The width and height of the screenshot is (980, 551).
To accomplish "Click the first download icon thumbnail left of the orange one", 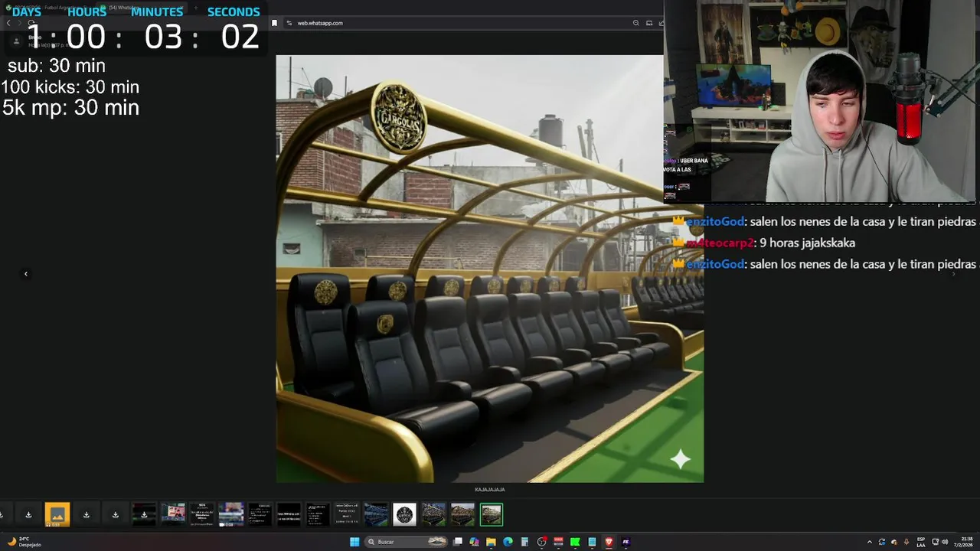I will click(28, 514).
